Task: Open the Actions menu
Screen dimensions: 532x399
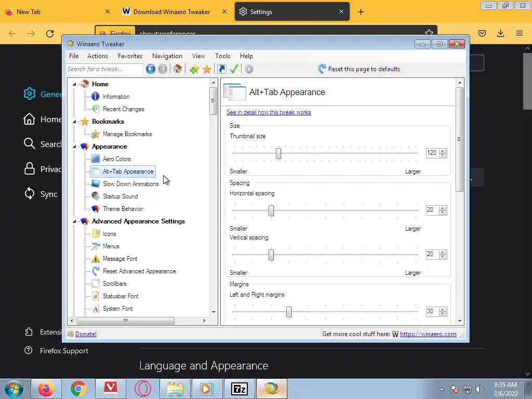Action: (98, 56)
